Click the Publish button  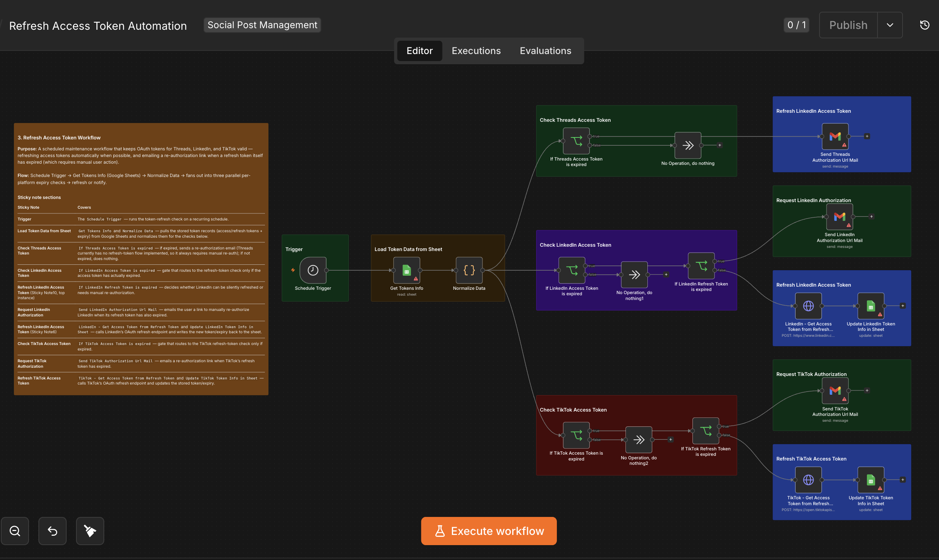coord(848,25)
